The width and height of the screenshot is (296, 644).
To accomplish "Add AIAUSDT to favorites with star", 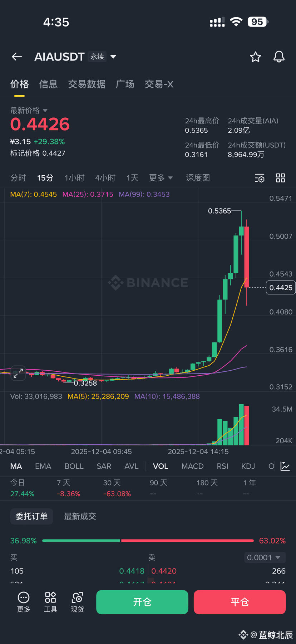I will (x=255, y=57).
